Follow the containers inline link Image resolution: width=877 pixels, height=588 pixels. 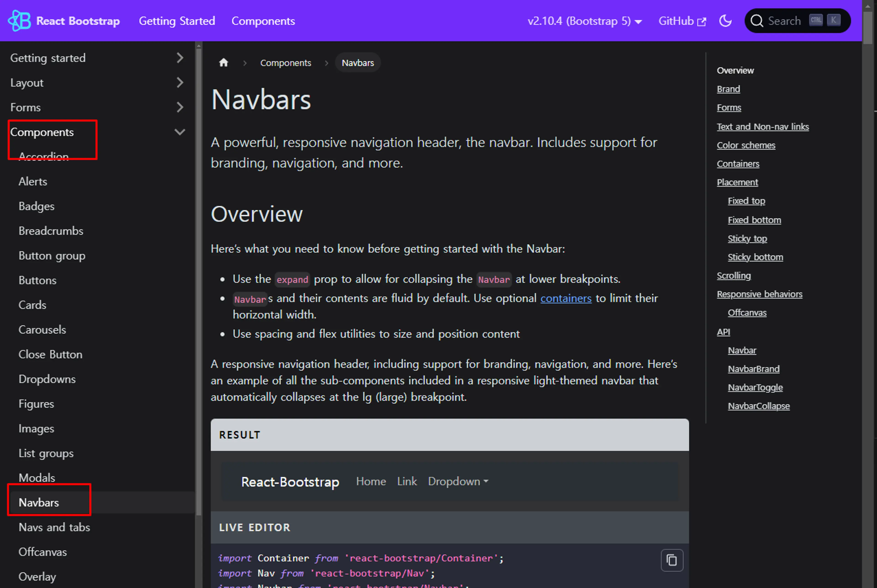tap(566, 298)
